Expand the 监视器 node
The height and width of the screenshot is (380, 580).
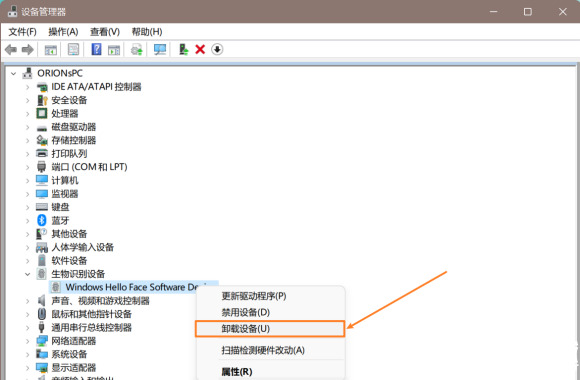27,194
